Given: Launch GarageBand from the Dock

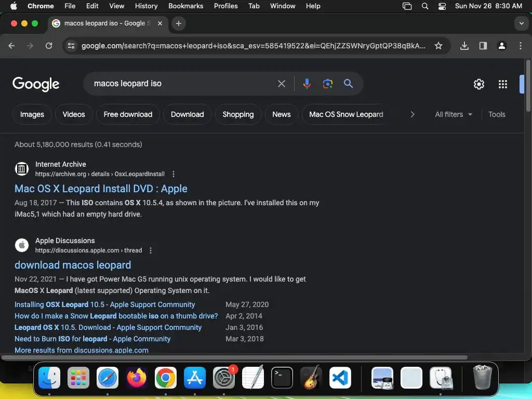Looking at the screenshot, I should 311,377.
